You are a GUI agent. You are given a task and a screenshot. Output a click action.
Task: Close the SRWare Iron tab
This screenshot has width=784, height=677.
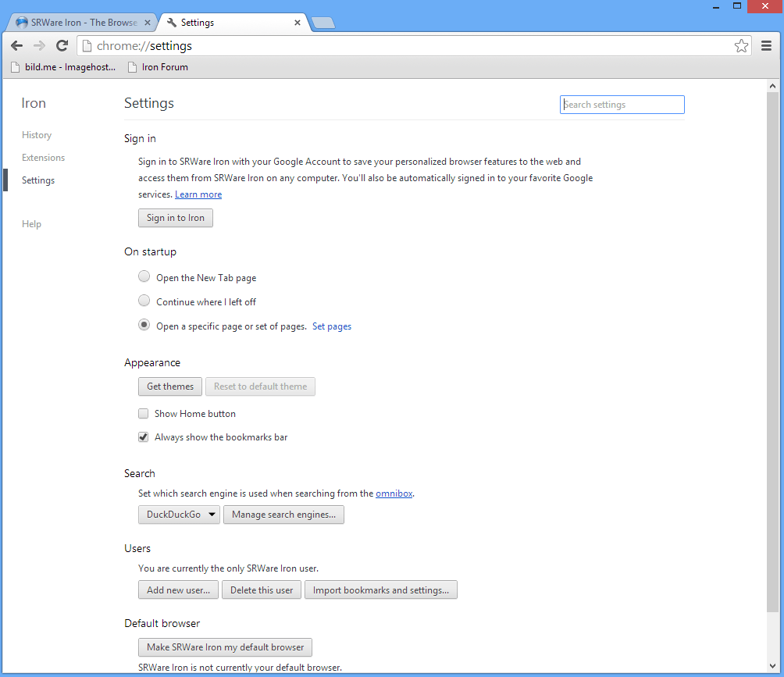pos(148,23)
